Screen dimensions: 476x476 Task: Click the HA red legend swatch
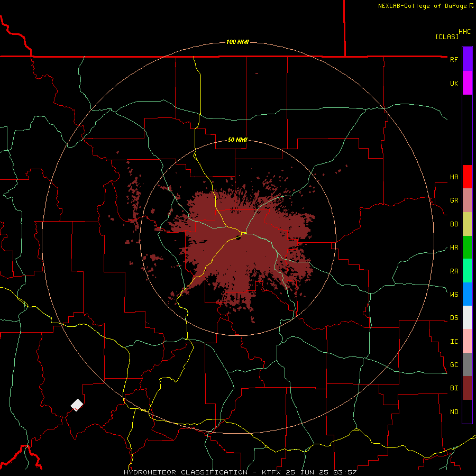[467, 177]
